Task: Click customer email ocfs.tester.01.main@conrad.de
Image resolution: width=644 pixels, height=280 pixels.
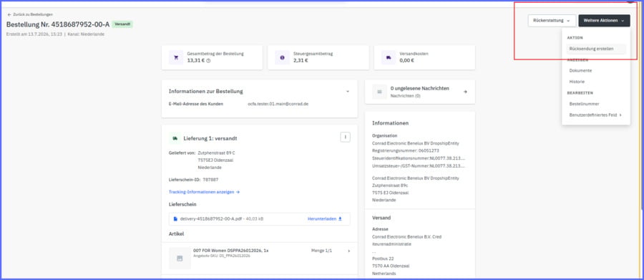Action: pos(278,104)
